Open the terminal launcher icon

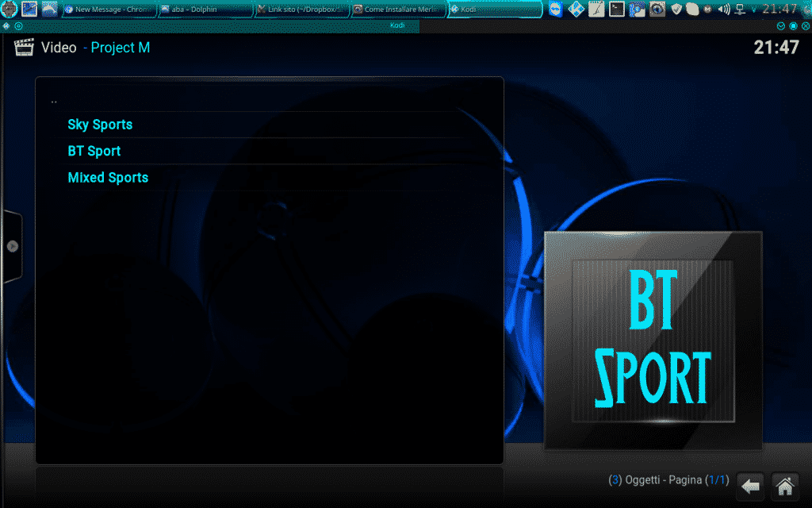616,9
